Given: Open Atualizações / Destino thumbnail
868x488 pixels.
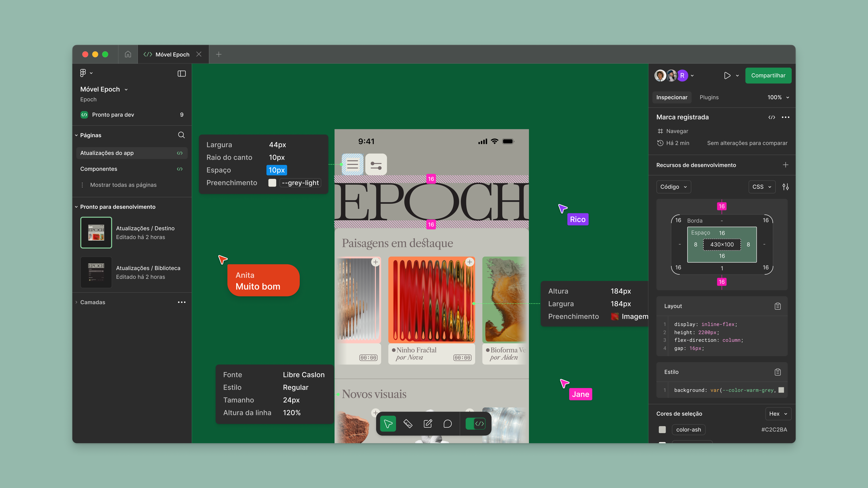Looking at the screenshot, I should point(96,233).
